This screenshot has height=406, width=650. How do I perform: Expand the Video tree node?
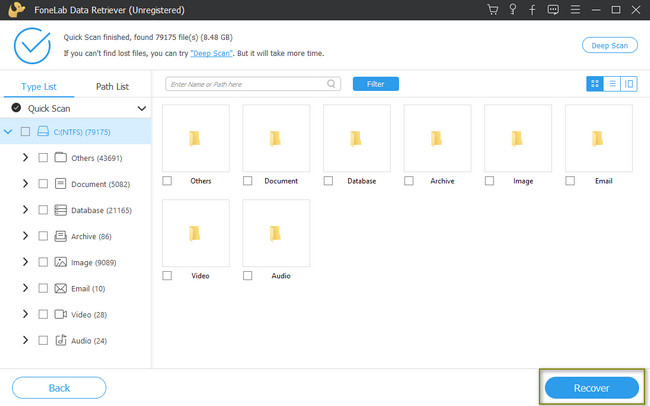[x=25, y=314]
